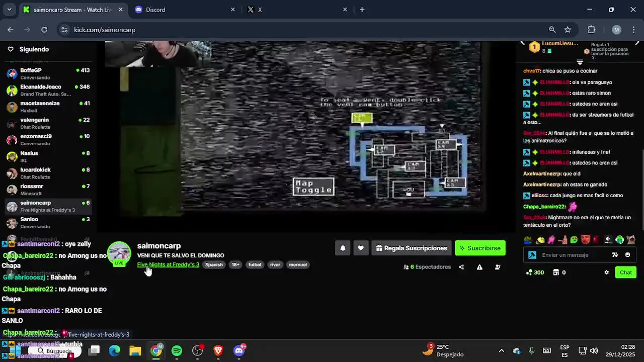The width and height of the screenshot is (644, 362).
Task: Click the Siguiendo heart header
Action: (28, 49)
